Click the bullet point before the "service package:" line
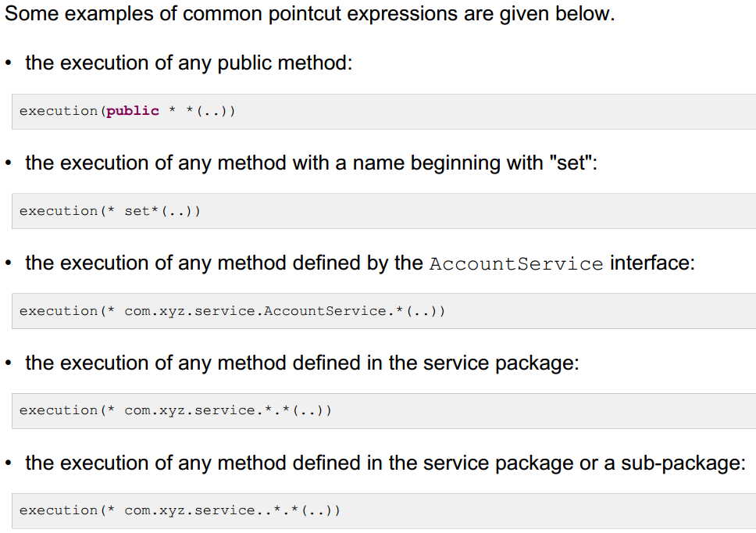This screenshot has width=756, height=533. click(8, 364)
